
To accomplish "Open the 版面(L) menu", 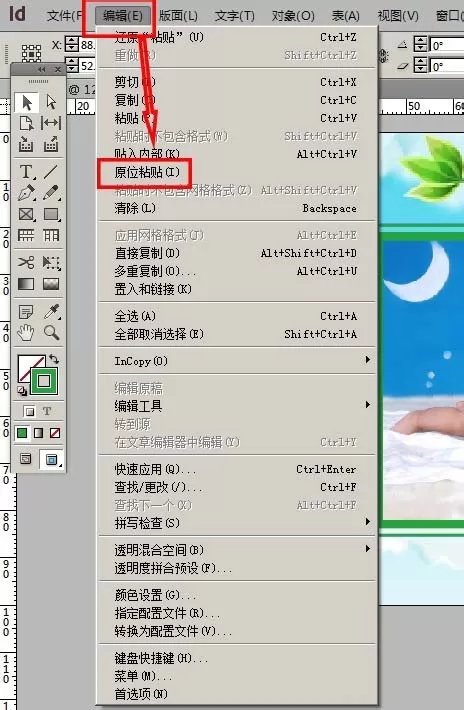I will [178, 16].
